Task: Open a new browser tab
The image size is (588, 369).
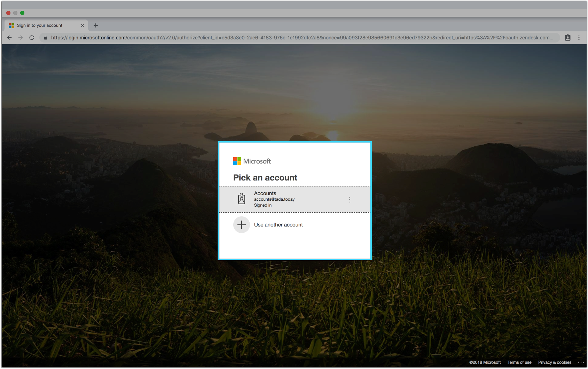Action: (96, 25)
